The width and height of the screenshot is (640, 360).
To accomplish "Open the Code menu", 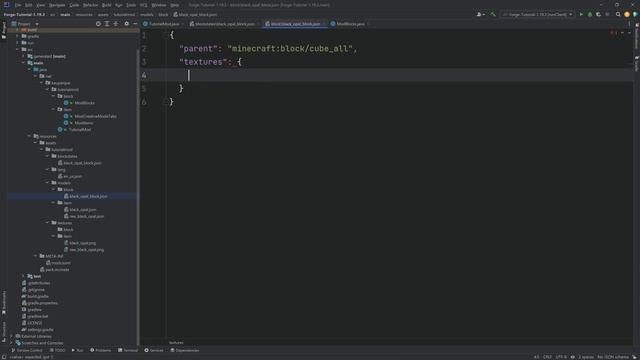I will pyautogui.click(x=74, y=5).
